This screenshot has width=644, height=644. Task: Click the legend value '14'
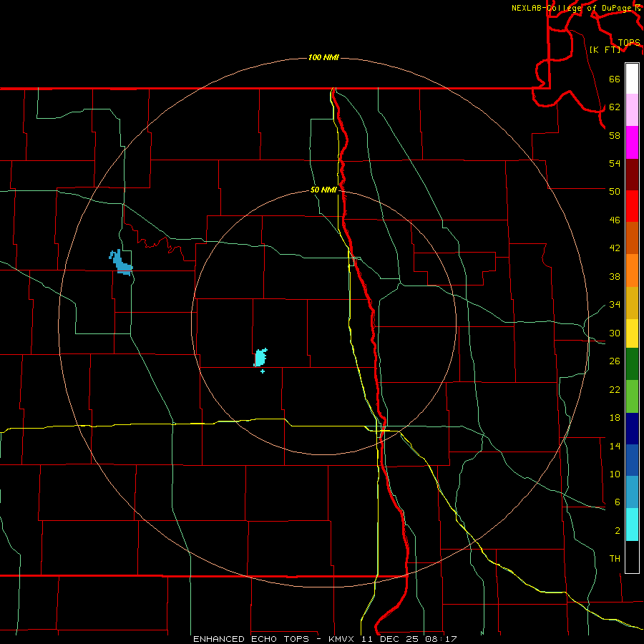coord(615,446)
